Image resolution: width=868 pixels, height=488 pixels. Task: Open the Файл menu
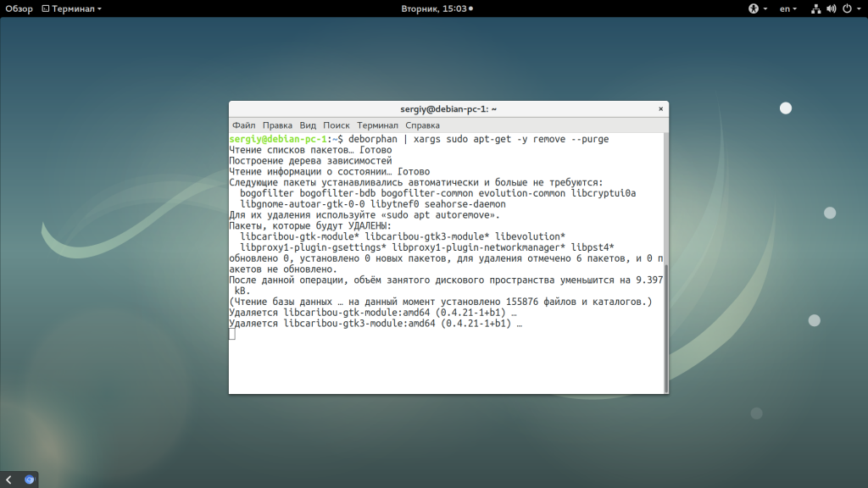click(243, 125)
